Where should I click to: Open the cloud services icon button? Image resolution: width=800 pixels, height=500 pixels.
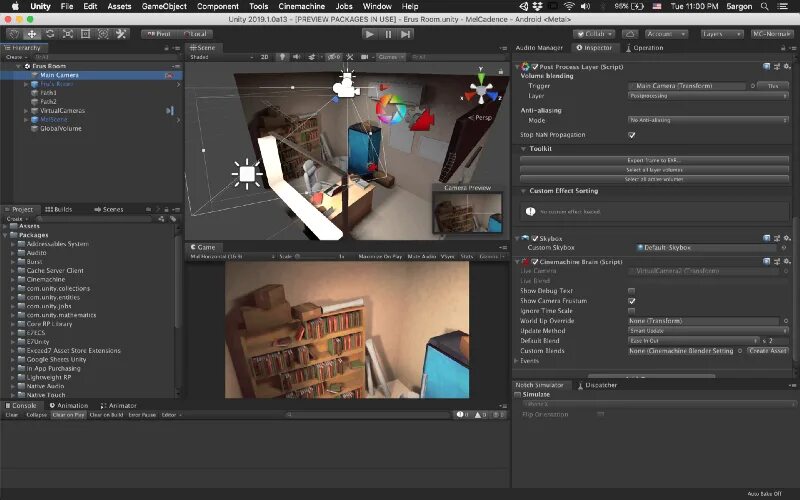(x=630, y=34)
